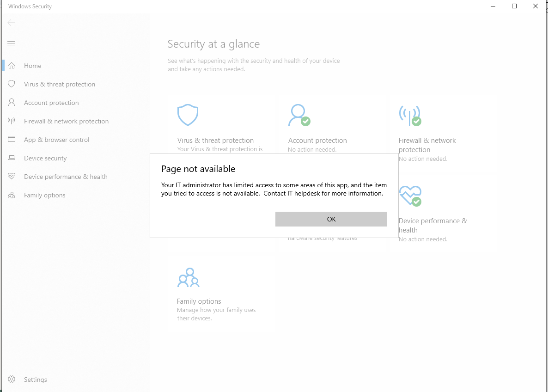Open Account protection sidebar item

coord(51,103)
